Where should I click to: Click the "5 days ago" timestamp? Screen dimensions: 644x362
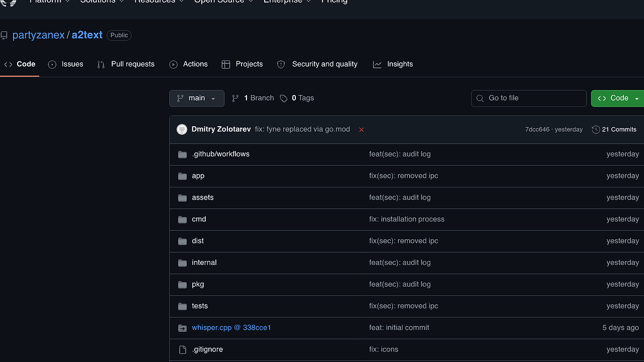620,327
